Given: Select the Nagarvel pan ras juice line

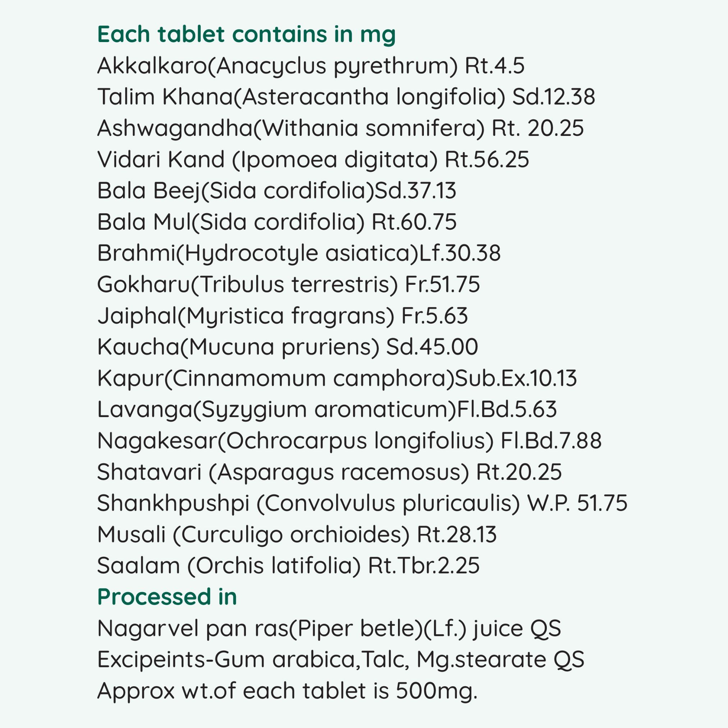Looking at the screenshot, I should (x=329, y=629).
